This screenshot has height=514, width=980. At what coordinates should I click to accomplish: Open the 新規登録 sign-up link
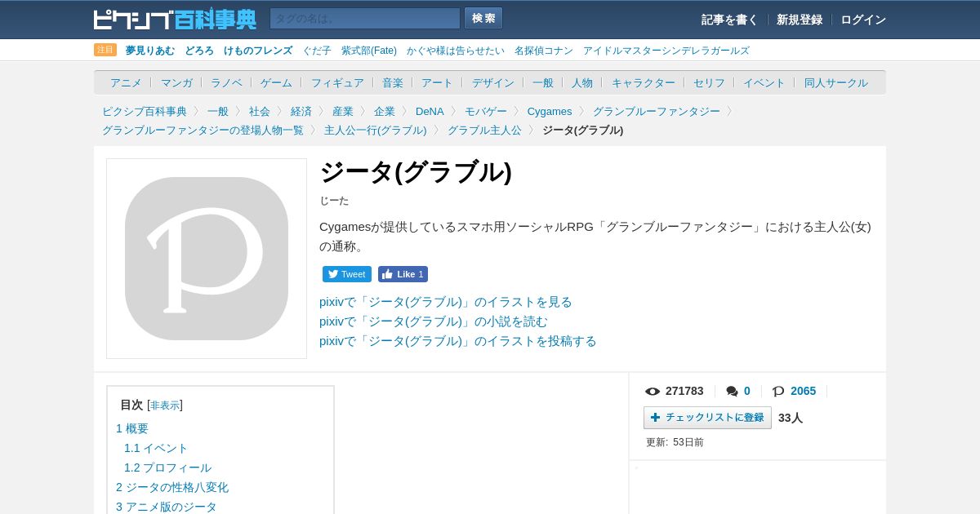pyautogui.click(x=800, y=20)
